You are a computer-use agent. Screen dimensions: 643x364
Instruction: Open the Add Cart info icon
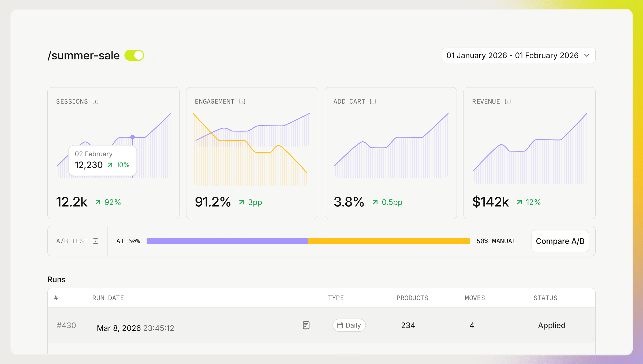(x=372, y=101)
